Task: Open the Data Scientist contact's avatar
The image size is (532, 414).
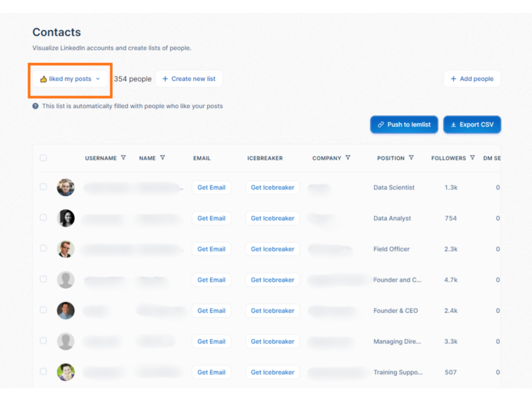Action: (x=66, y=188)
